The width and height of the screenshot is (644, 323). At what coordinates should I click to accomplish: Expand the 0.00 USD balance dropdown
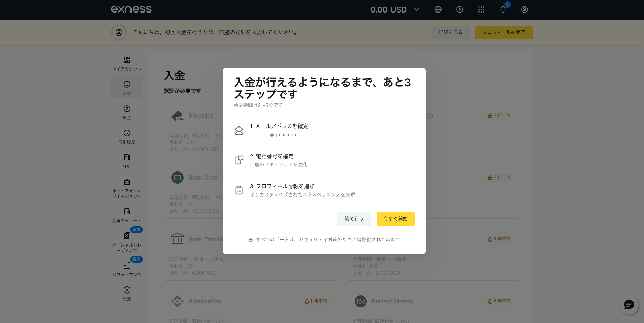click(395, 9)
